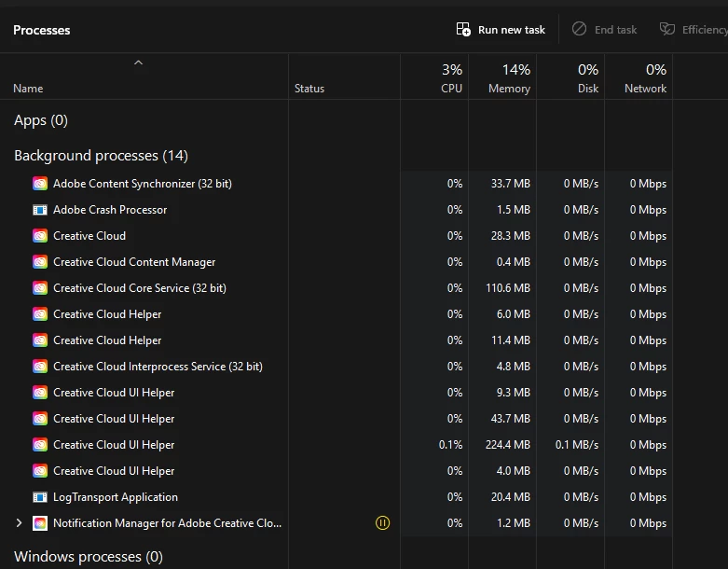The width and height of the screenshot is (728, 569).
Task: Click the Run new task icon
Action: click(463, 29)
